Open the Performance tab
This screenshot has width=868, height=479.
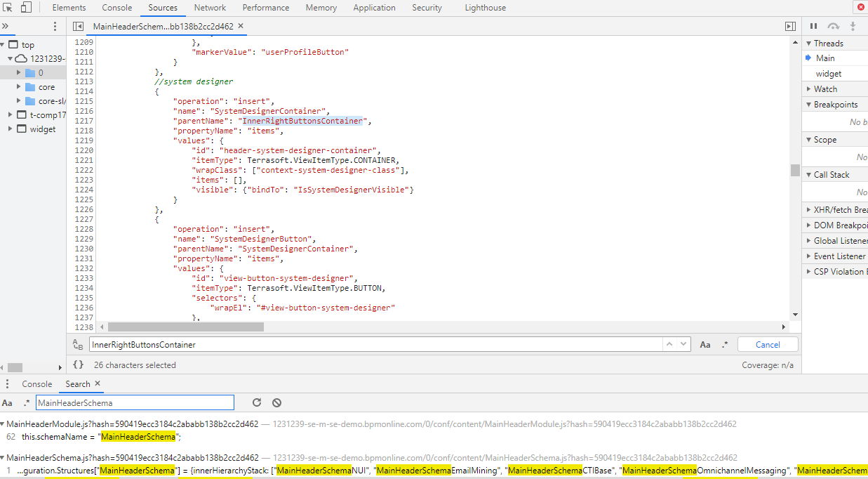click(266, 8)
